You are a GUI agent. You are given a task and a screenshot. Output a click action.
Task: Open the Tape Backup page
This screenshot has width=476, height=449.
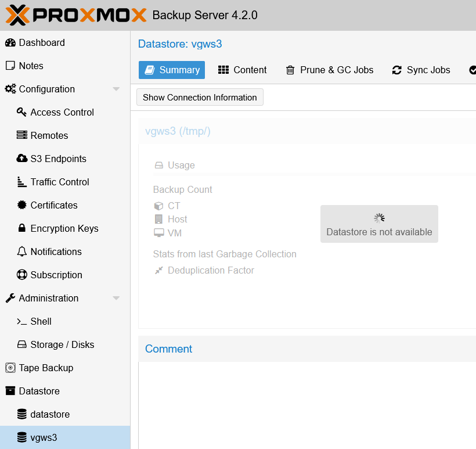click(65, 368)
